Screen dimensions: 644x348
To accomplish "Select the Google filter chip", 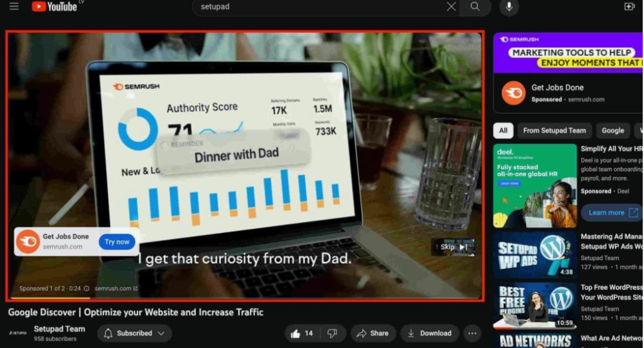I will point(613,130).
